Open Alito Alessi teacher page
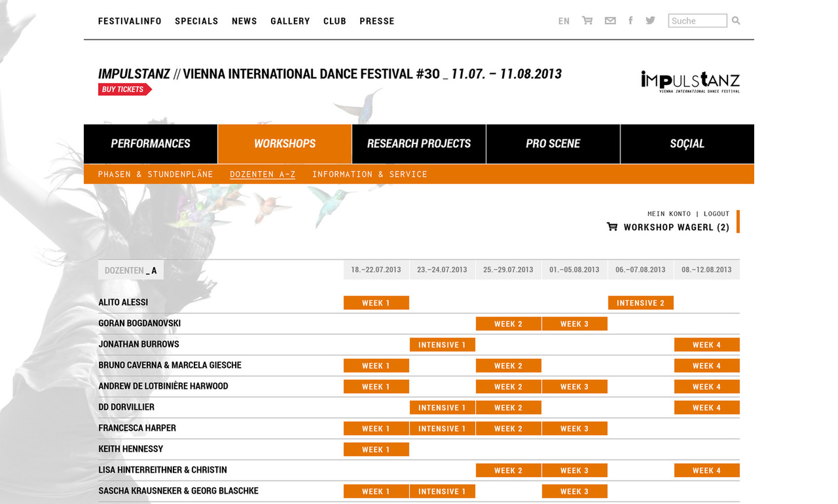838x504 pixels. pos(123,302)
